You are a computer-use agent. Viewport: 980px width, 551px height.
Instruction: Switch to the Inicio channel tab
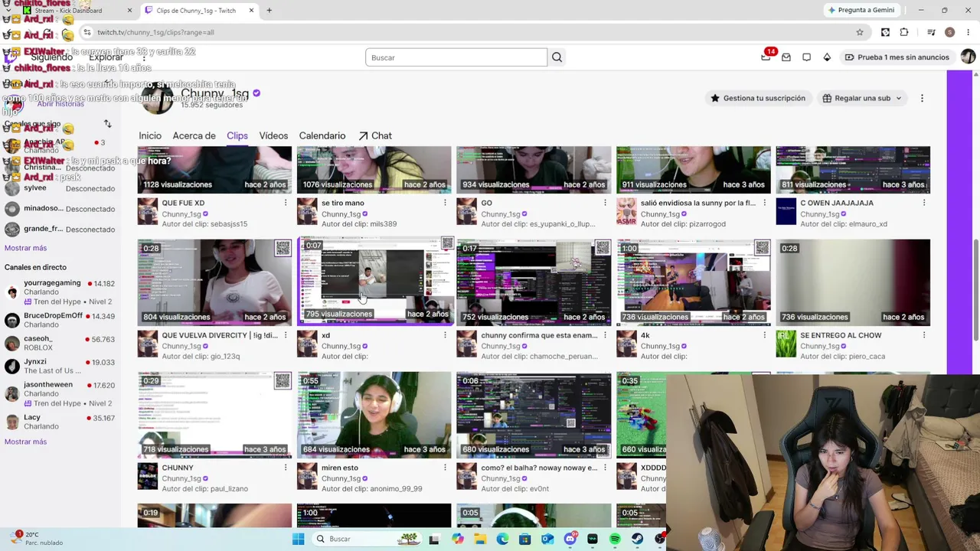(x=150, y=135)
